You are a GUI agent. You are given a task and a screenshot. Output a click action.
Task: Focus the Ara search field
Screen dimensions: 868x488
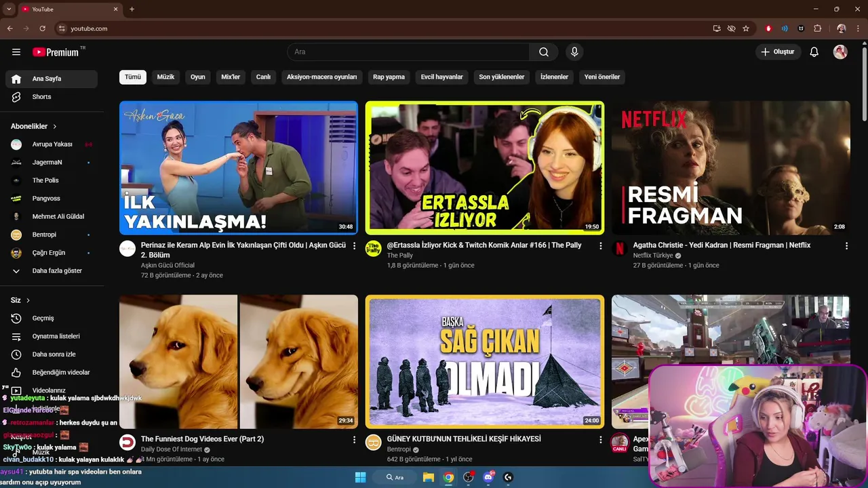(408, 52)
